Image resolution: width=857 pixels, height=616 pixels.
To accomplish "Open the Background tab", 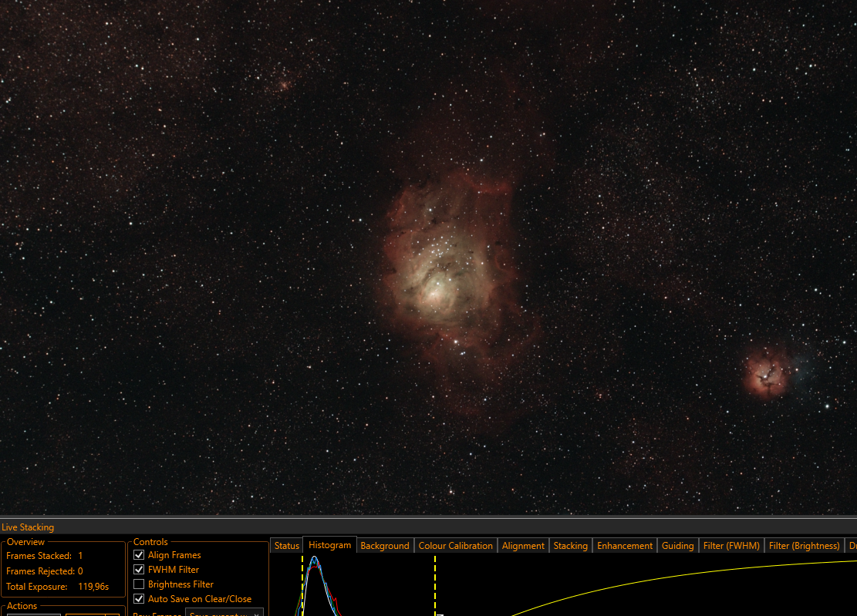I will coord(385,546).
